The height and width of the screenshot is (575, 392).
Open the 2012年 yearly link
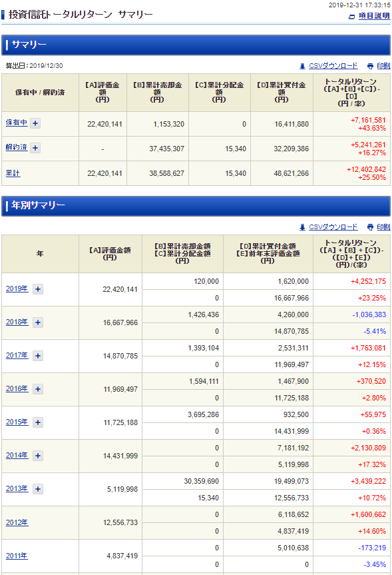pos(17,522)
